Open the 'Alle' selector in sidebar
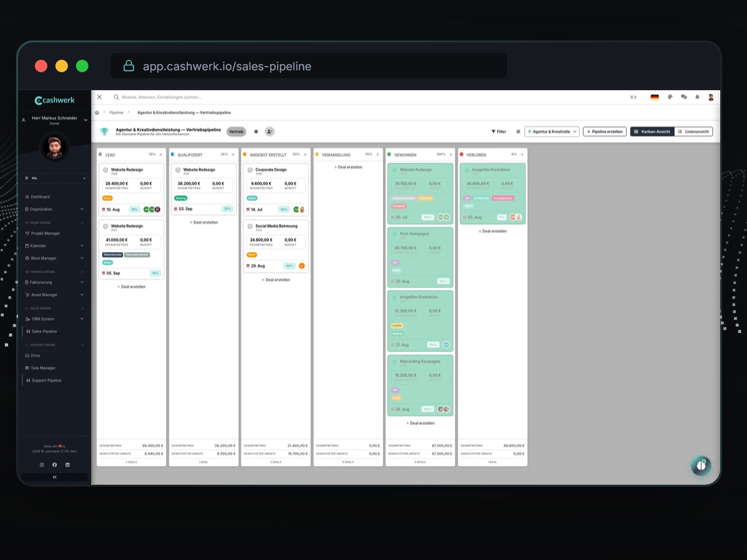747x560 pixels. click(55, 178)
